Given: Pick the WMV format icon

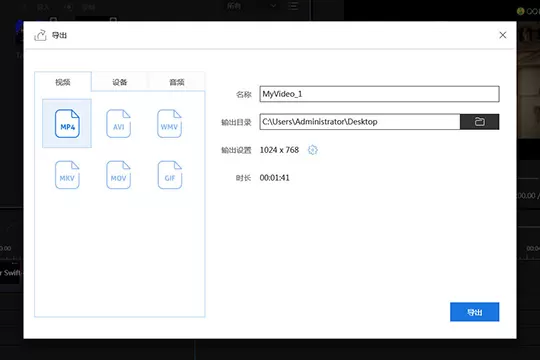Looking at the screenshot, I should [x=169, y=123].
